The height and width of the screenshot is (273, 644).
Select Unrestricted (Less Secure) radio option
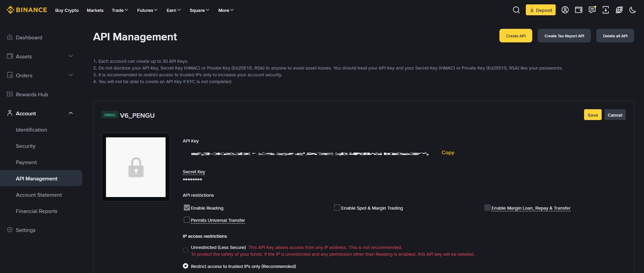[186, 250]
